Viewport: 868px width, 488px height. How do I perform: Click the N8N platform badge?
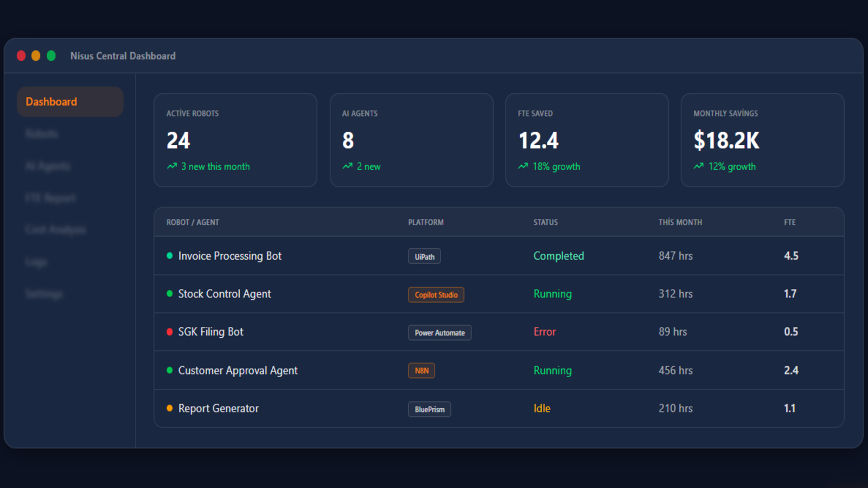[x=422, y=370]
